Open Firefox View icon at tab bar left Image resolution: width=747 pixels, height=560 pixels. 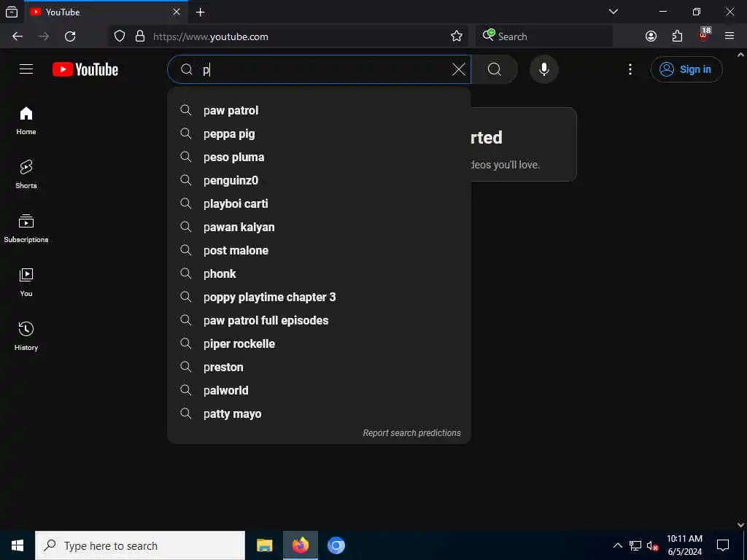(x=12, y=12)
